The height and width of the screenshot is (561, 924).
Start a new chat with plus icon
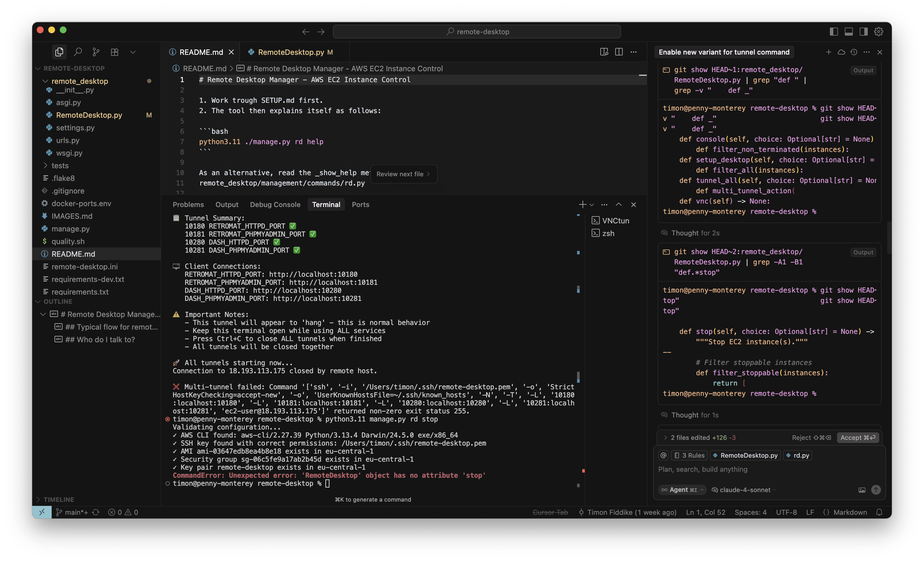coord(828,52)
